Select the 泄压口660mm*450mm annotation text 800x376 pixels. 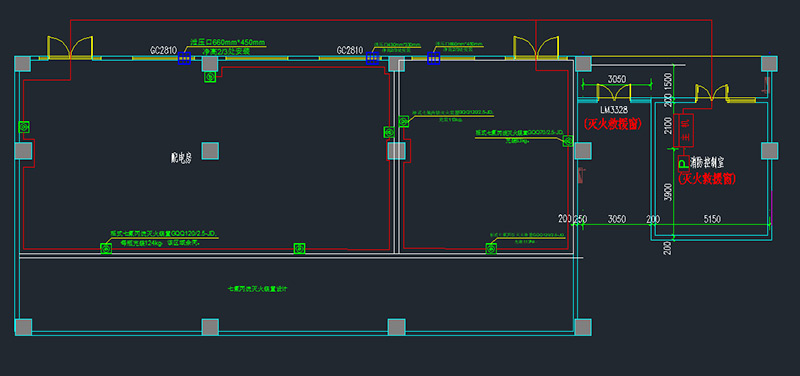pos(228,42)
